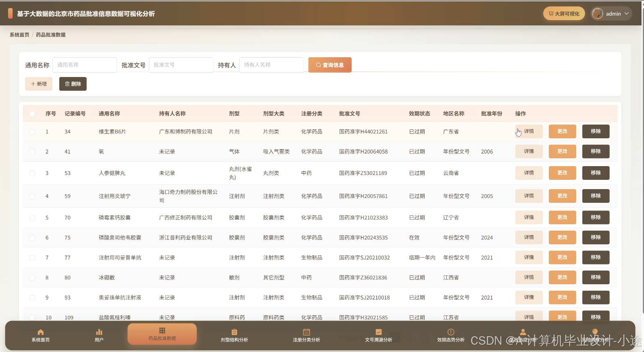The image size is (644, 352).
Task: Click 更改 for 冰硼散
Action: pos(563,277)
